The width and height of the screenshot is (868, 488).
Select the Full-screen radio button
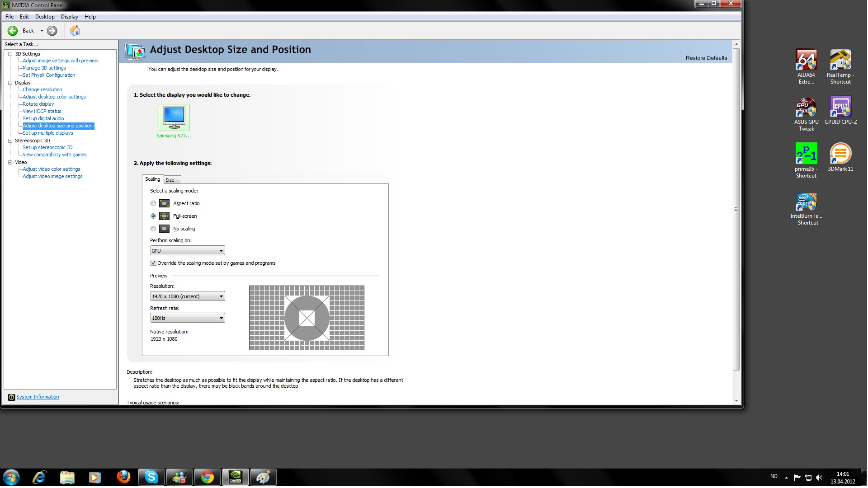(153, 216)
